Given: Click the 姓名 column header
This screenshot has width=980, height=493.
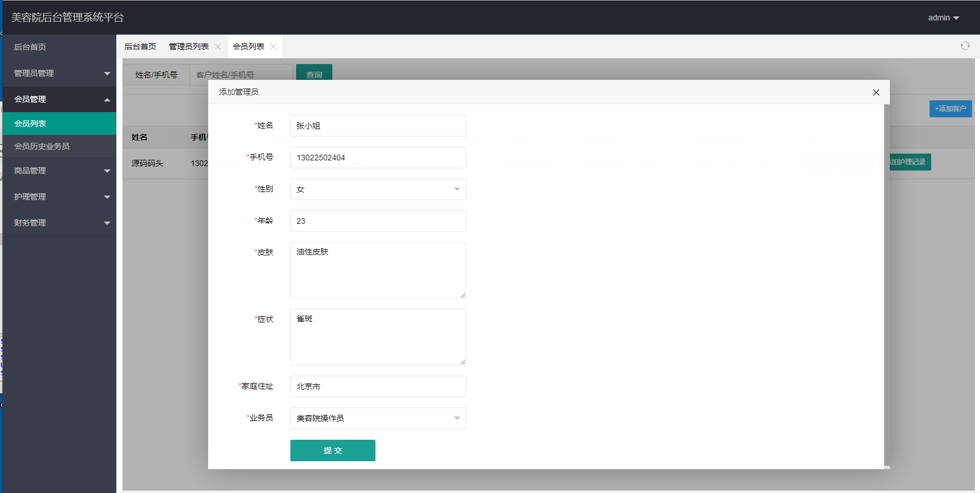Looking at the screenshot, I should coord(140,137).
